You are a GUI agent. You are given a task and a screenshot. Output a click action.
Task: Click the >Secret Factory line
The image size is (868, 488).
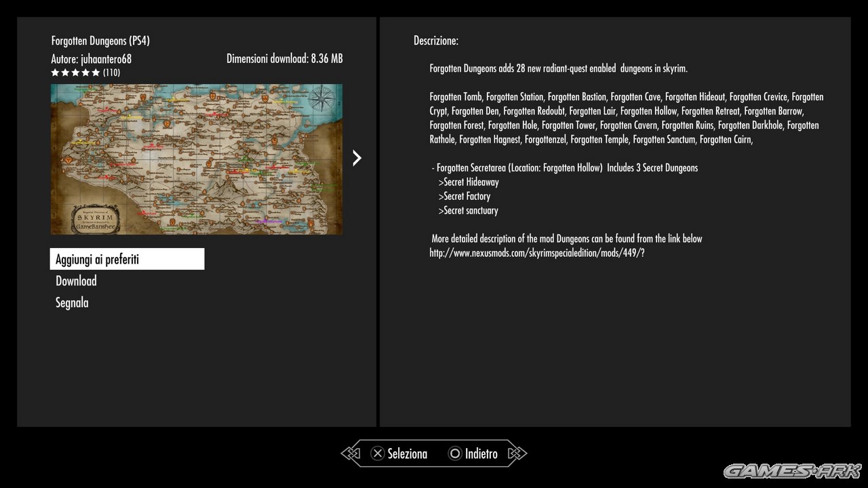[465, 196]
